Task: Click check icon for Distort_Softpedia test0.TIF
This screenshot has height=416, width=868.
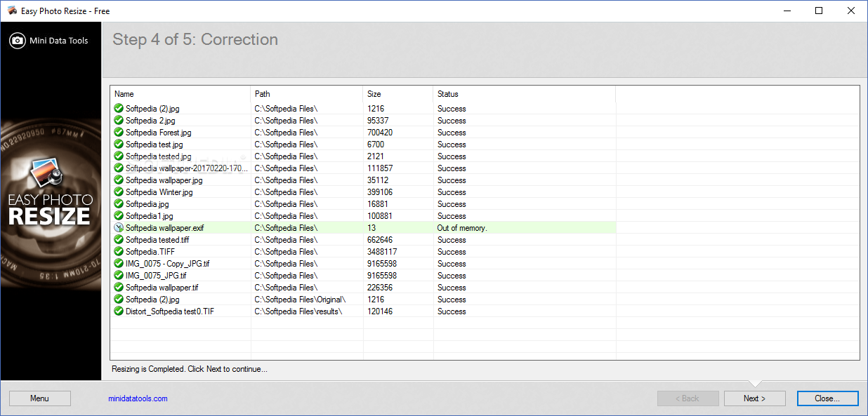Action: point(119,311)
